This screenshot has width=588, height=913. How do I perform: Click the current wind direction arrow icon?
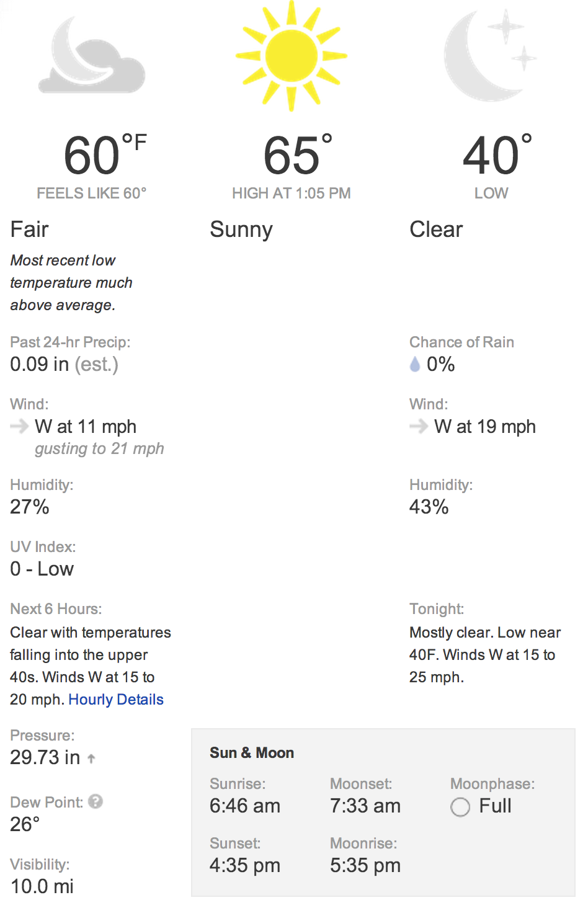tap(20, 426)
